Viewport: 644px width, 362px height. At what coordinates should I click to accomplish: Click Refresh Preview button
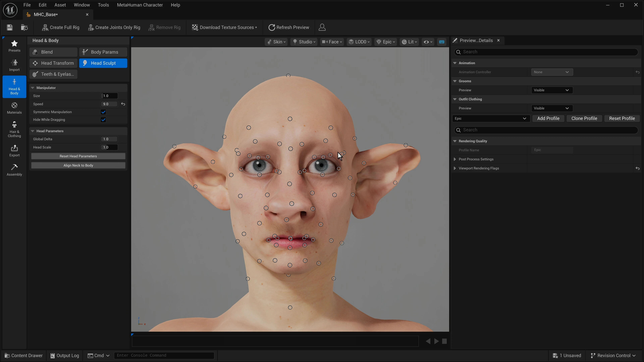coord(288,27)
